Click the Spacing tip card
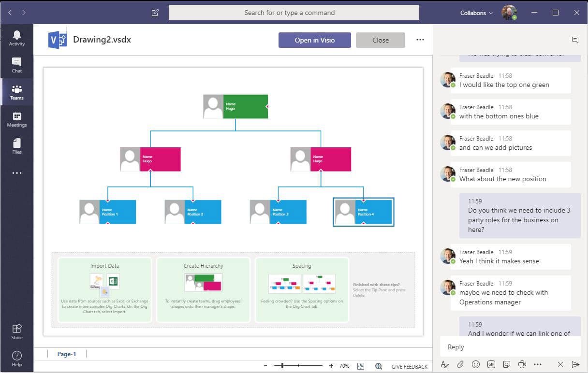Viewport: 588px width, 373px height. point(302,289)
